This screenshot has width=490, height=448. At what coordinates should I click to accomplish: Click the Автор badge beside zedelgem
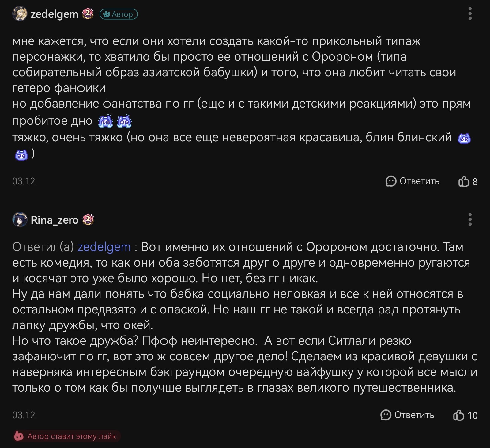tap(119, 14)
